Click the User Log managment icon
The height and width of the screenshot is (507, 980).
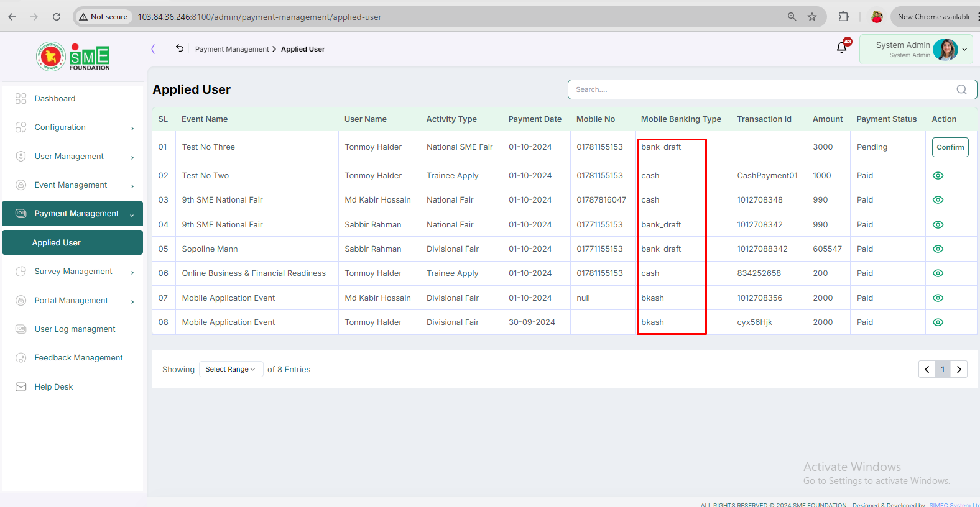coord(21,329)
